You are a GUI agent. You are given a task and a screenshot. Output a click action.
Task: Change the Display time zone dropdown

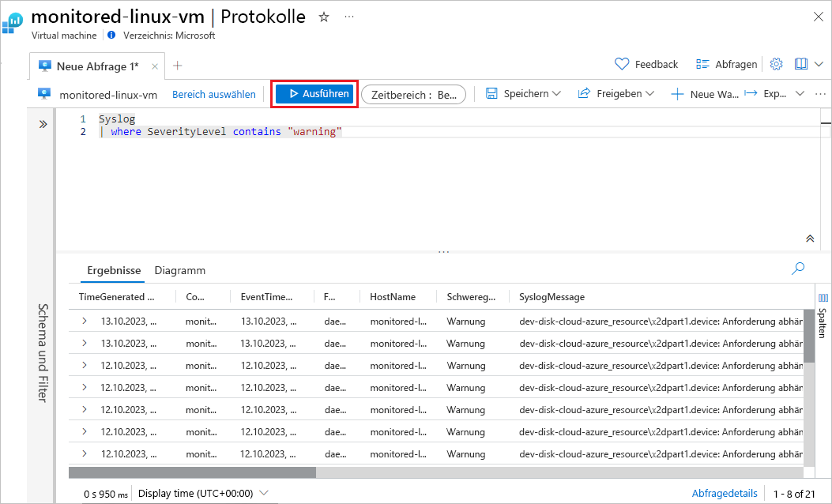203,494
